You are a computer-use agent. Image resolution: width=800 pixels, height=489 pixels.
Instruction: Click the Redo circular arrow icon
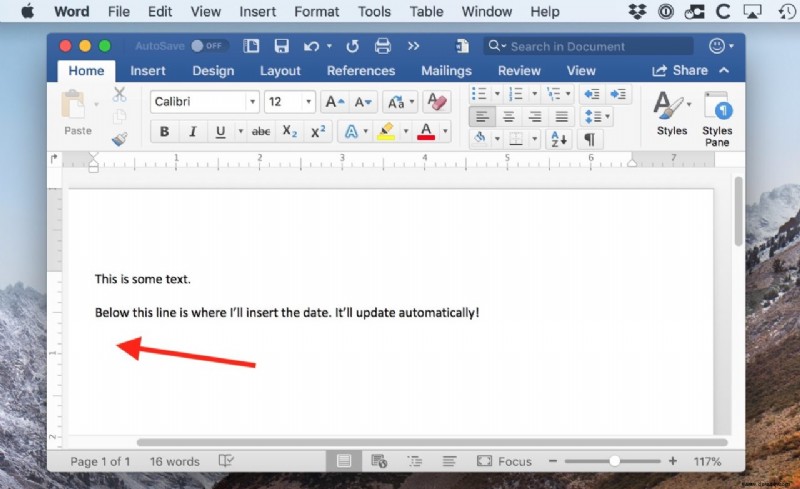click(x=353, y=46)
